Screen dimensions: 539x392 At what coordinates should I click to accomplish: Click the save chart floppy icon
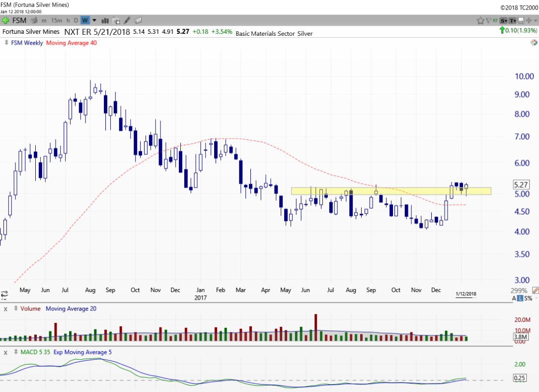pos(521,20)
